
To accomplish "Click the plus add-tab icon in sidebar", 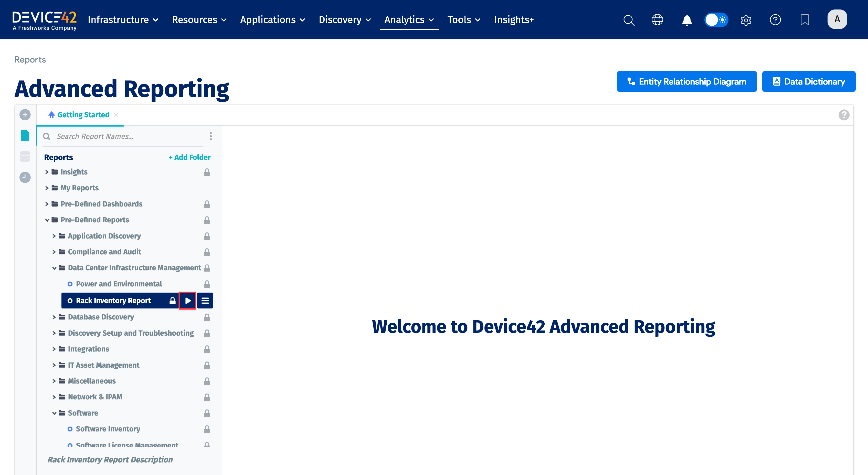I will click(25, 115).
